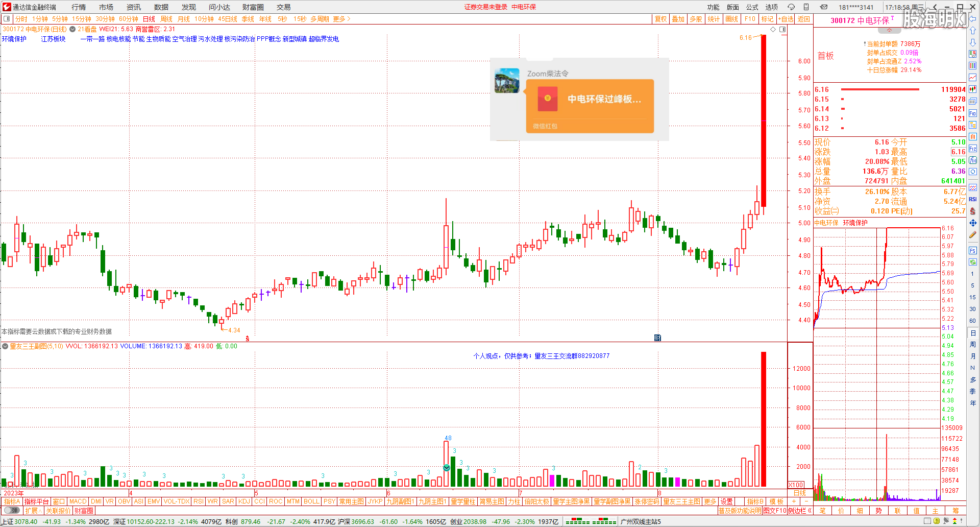
Task: Click the 筹 chip distribution tab
Action: pos(955,510)
